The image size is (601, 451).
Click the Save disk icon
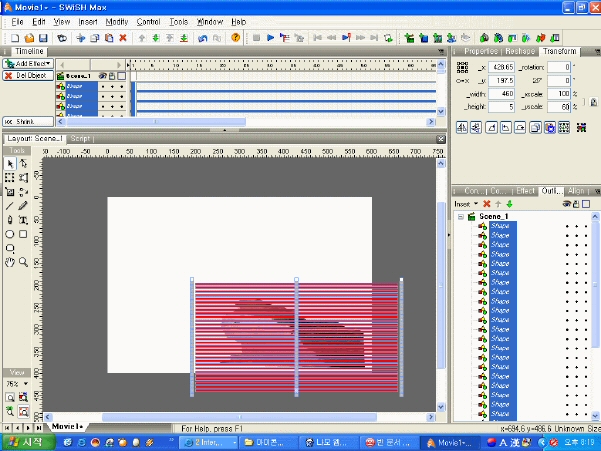43,38
